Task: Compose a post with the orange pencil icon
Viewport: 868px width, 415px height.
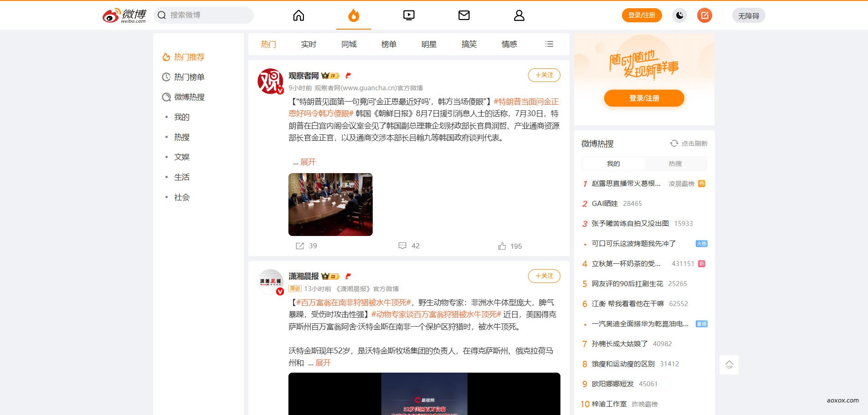Action: click(x=704, y=15)
